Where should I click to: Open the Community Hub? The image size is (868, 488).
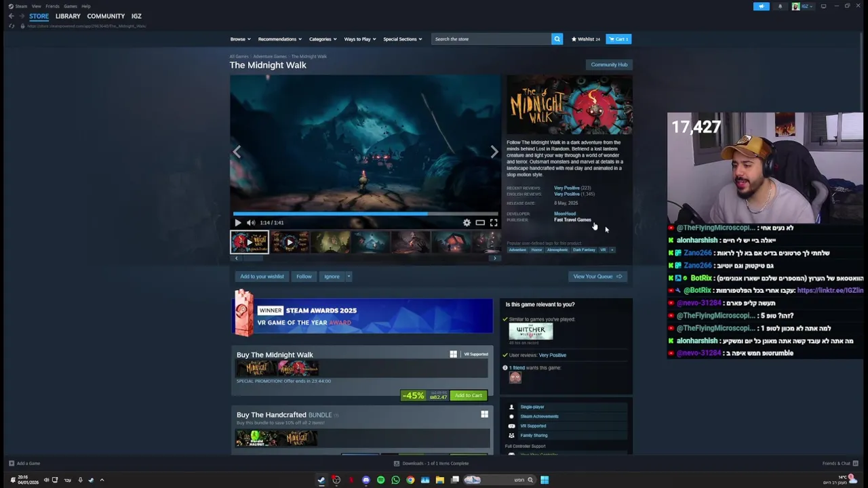[x=609, y=64]
